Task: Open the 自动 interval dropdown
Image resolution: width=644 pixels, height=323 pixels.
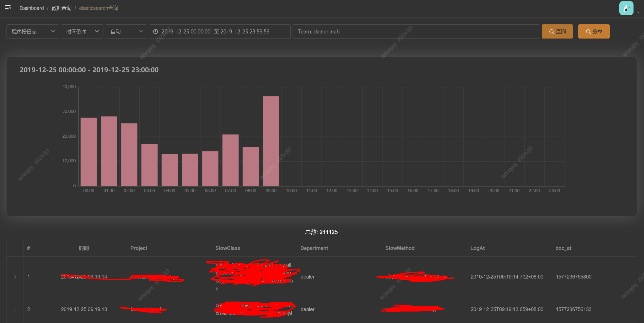Action: tap(126, 31)
